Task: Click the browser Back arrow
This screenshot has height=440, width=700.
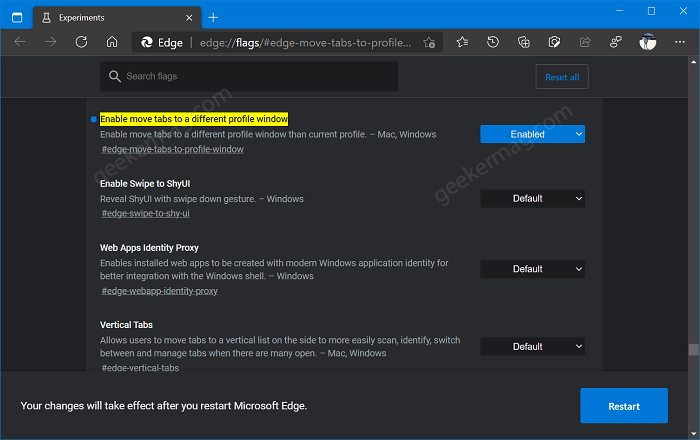Action: click(x=20, y=42)
